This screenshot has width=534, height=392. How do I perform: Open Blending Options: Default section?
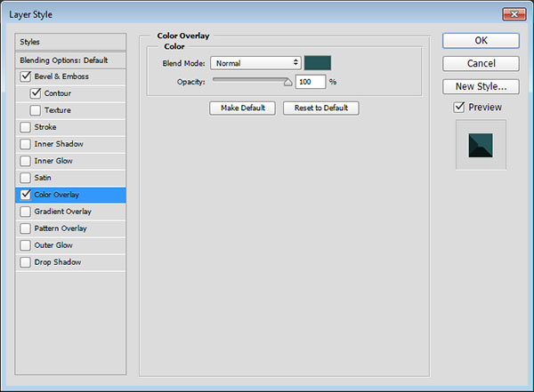70,60
